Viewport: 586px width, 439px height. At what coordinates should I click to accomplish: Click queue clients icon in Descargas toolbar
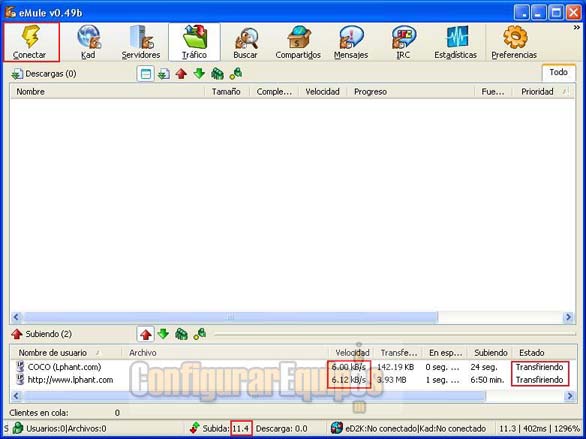tap(217, 74)
